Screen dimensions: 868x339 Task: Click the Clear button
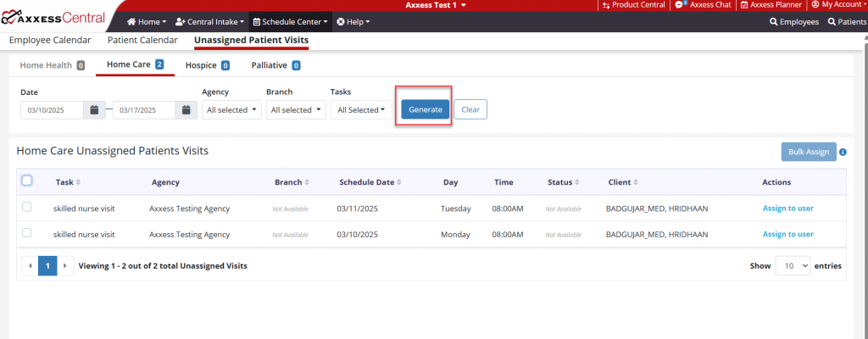[470, 109]
